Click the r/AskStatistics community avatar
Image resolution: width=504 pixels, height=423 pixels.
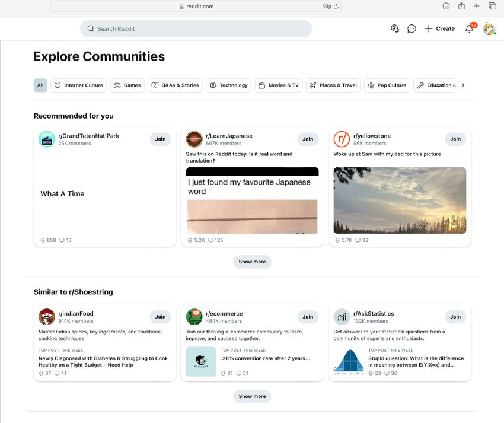(x=342, y=317)
